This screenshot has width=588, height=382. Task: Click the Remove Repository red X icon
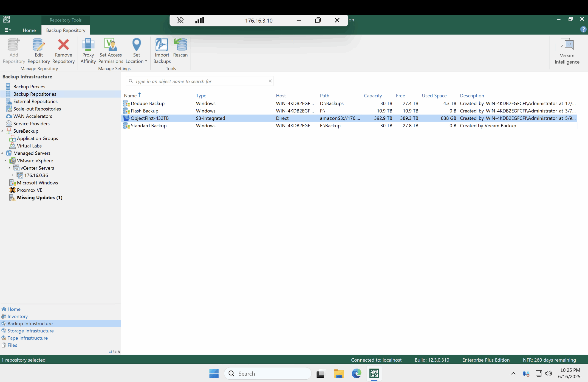pos(63,45)
